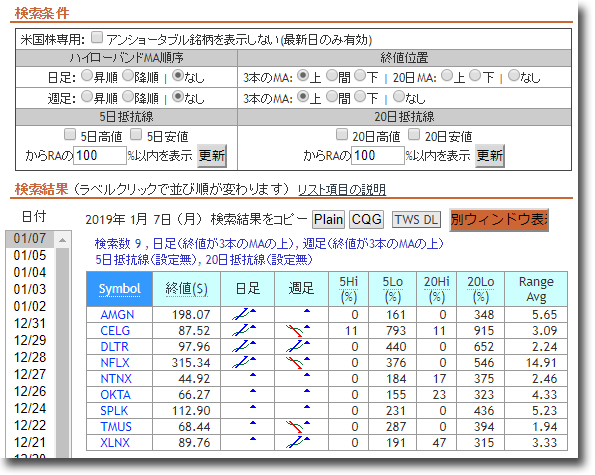Viewport: 595px width, 475px height.
Task: Click DLTR daily ascending MA chart icon
Action: pos(241,346)
